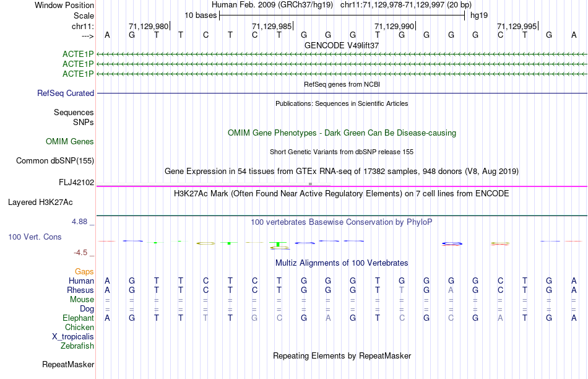
Task: Click the 71,129,995 position marker
Action: click(517, 26)
